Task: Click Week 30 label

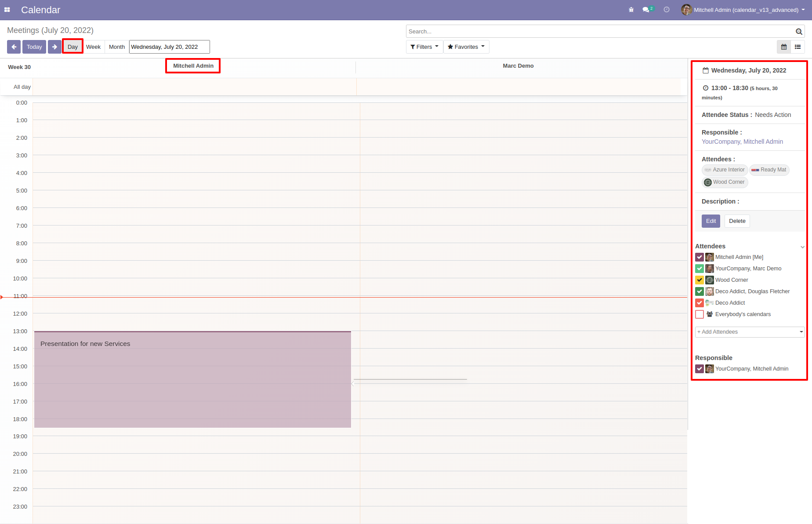Action: point(19,67)
